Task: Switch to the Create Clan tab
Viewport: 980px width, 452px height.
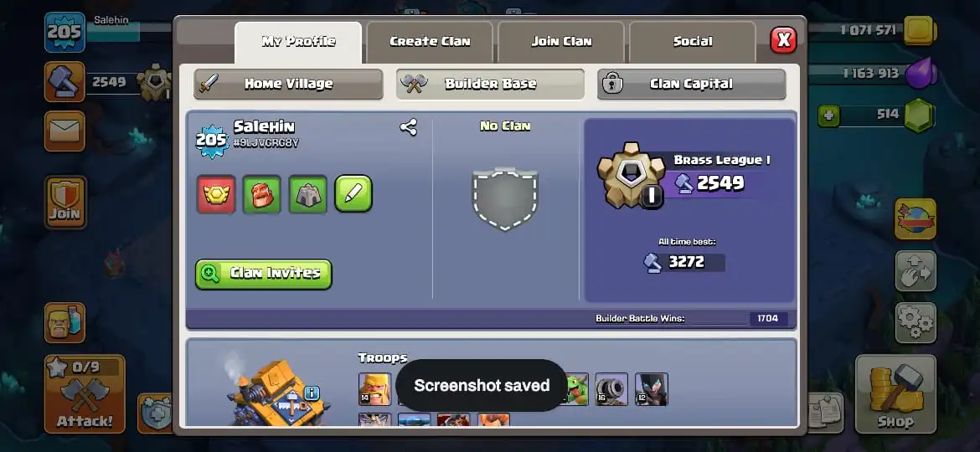Action: [430, 42]
